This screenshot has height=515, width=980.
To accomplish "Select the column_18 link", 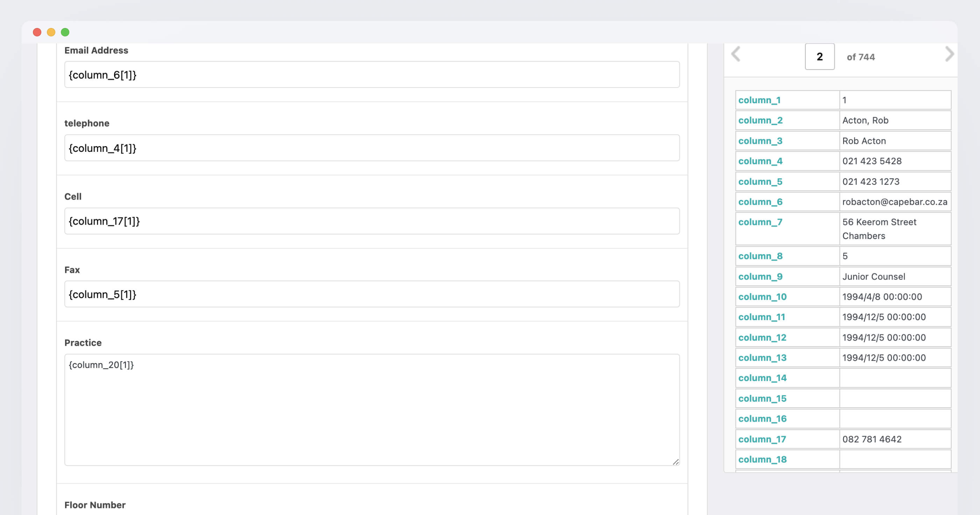I will (x=762, y=459).
